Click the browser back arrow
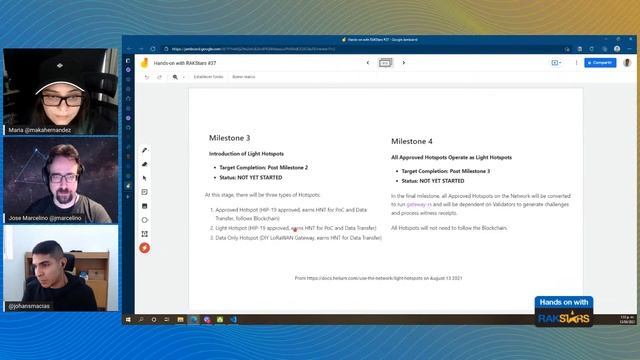Screen dimensions: 640x360 click(x=129, y=49)
